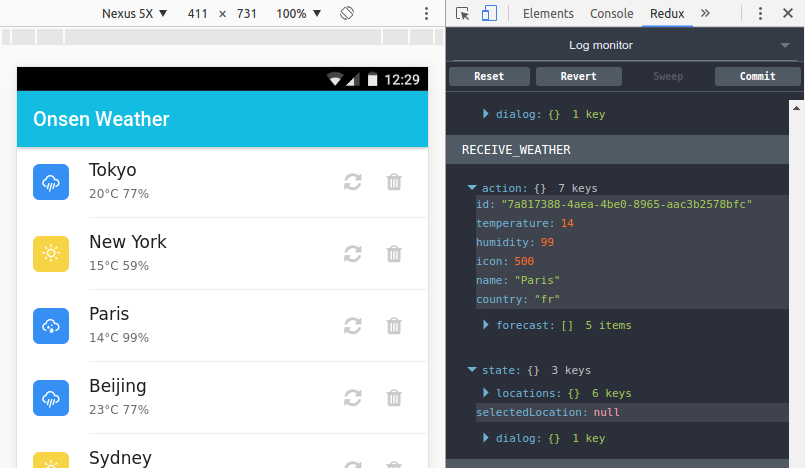
Task: Activate the inspect element picker
Action: pos(463,13)
